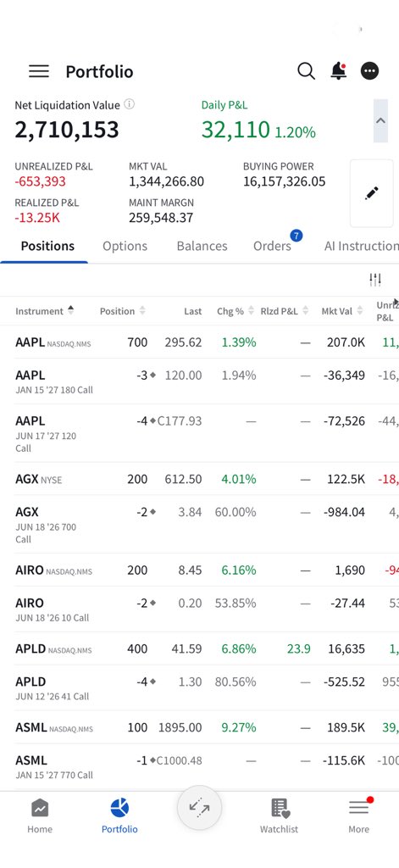Go to Home in bottom bar

(x=40, y=815)
